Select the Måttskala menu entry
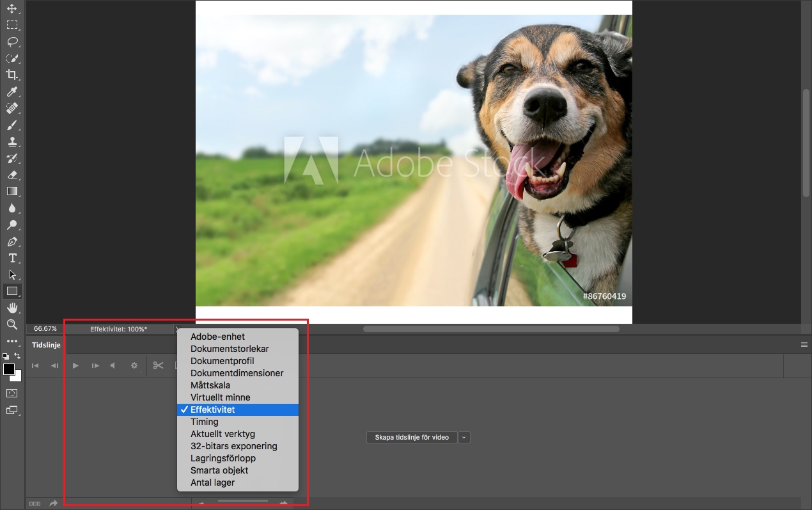The image size is (812, 510). click(x=238, y=385)
